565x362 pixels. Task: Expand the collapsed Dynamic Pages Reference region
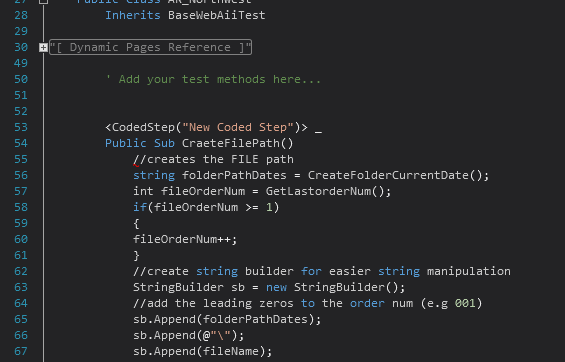click(x=43, y=48)
